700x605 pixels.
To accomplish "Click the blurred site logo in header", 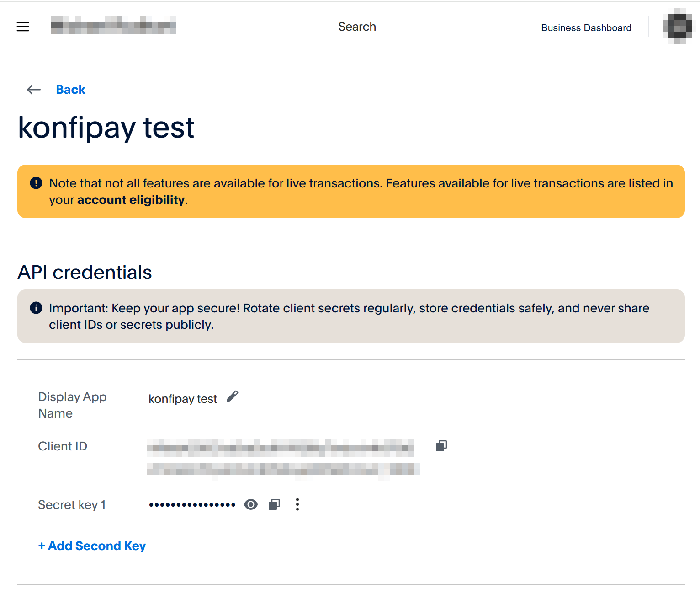I will [113, 26].
